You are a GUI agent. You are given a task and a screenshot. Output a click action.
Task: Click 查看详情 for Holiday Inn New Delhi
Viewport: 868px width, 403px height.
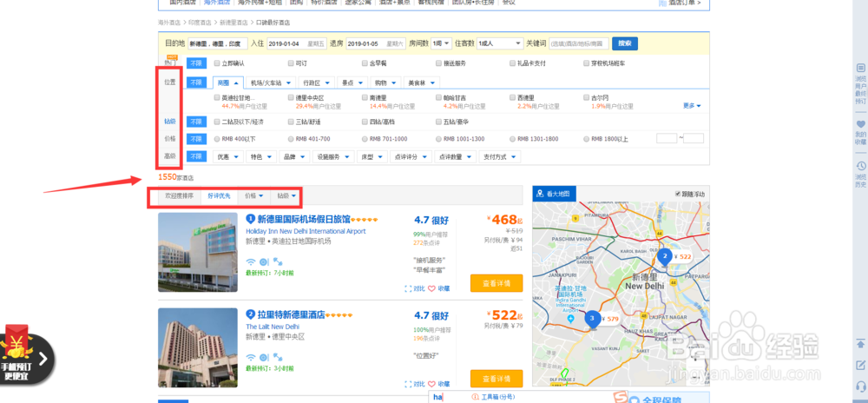[496, 283]
